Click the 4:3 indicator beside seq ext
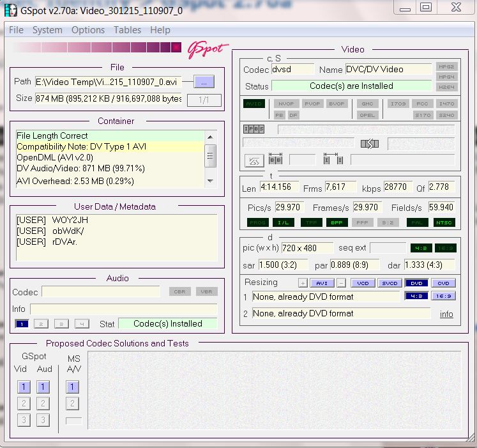 pos(421,248)
